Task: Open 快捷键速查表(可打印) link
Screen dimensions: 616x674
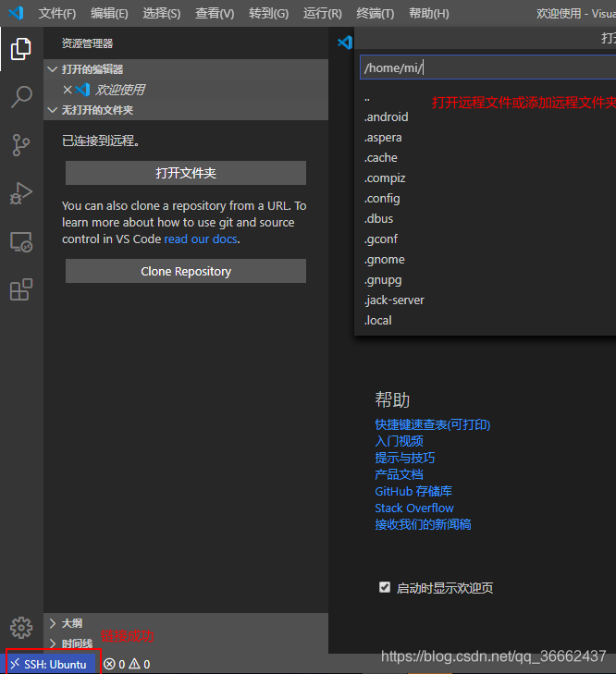Action: [432, 424]
